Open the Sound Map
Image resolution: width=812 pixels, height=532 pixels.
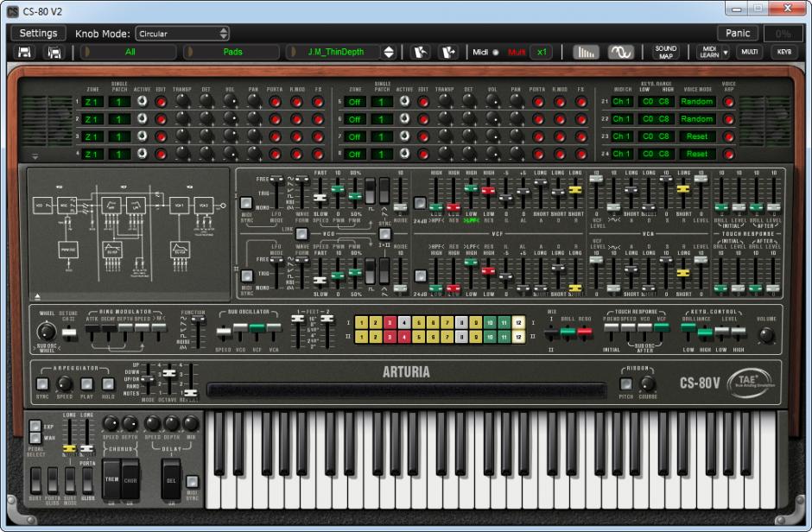point(665,52)
